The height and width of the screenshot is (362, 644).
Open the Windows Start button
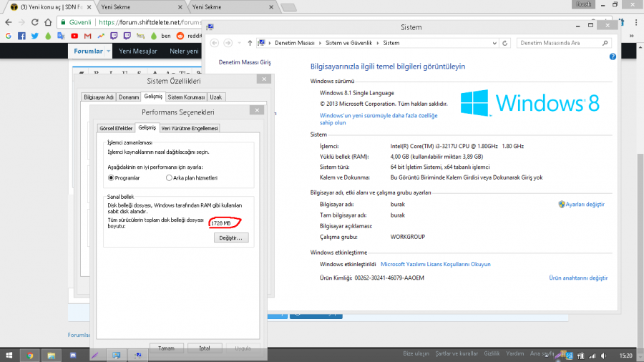[x=9, y=356]
